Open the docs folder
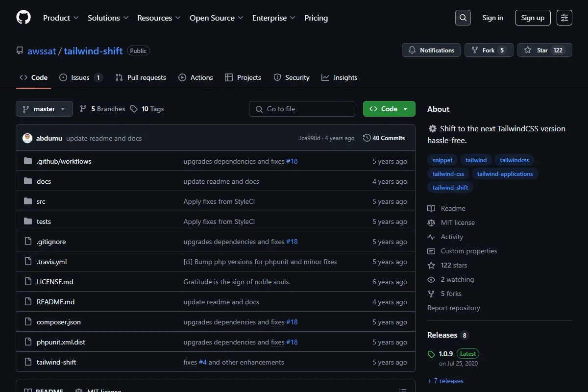588x392 pixels. 44,181
